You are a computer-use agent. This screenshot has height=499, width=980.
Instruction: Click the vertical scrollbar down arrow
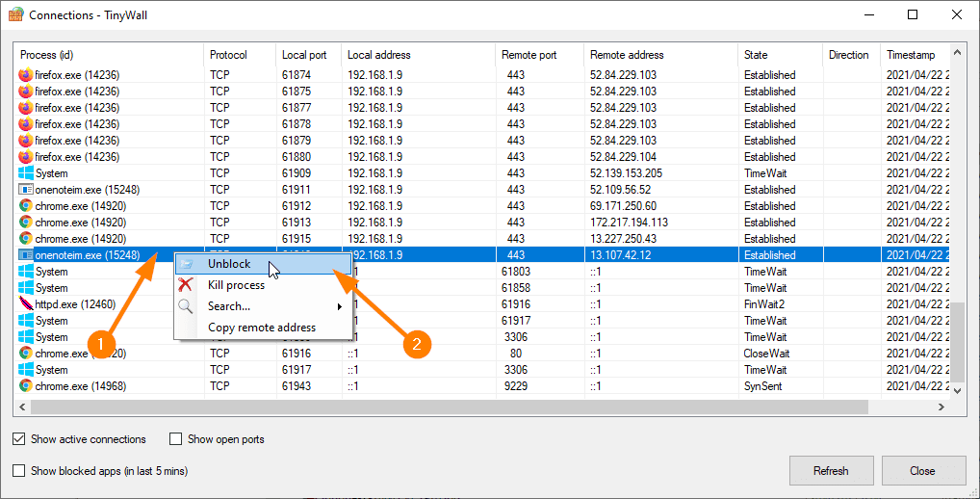click(958, 391)
